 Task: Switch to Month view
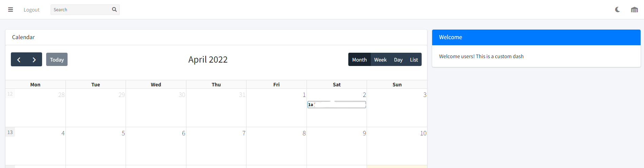pyautogui.click(x=359, y=60)
